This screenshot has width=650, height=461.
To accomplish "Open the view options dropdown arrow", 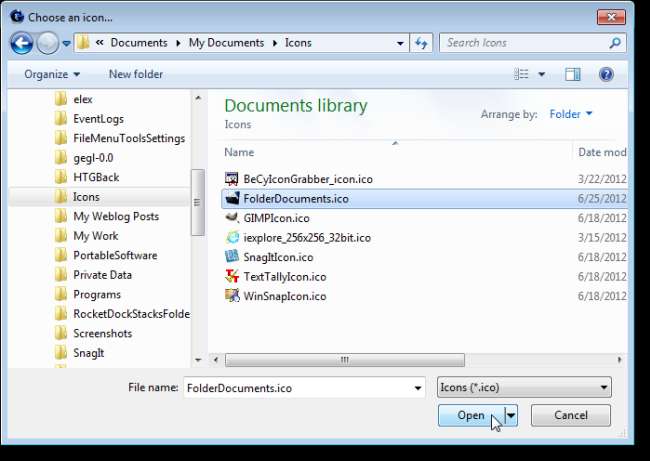I will pyautogui.click(x=541, y=75).
